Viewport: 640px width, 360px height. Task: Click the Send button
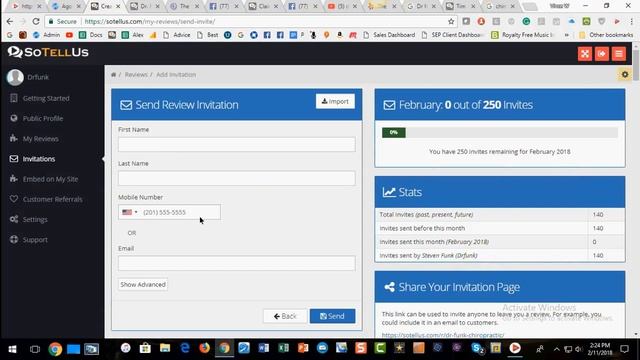pos(332,316)
